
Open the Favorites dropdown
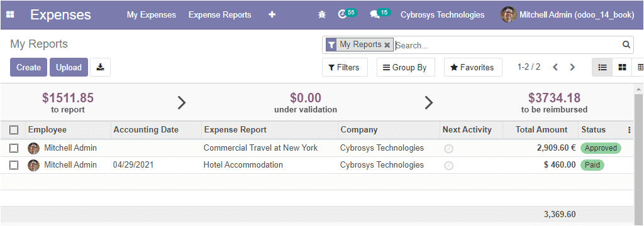473,67
